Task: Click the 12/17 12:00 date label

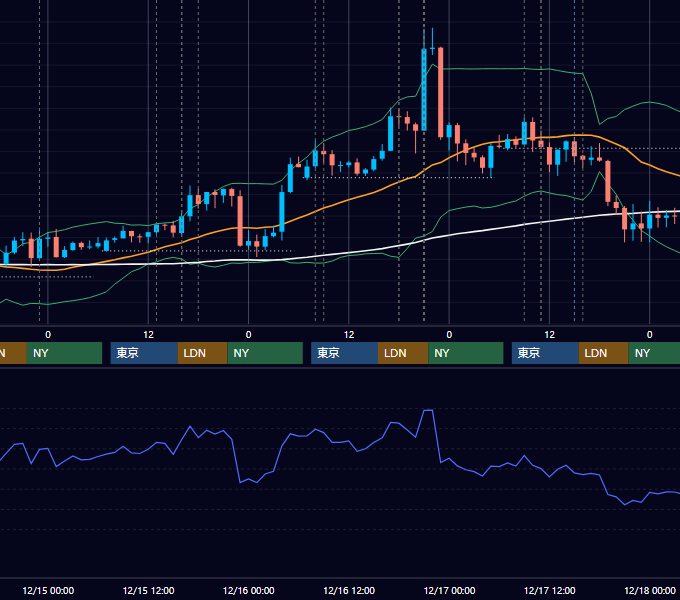Action: [x=549, y=590]
